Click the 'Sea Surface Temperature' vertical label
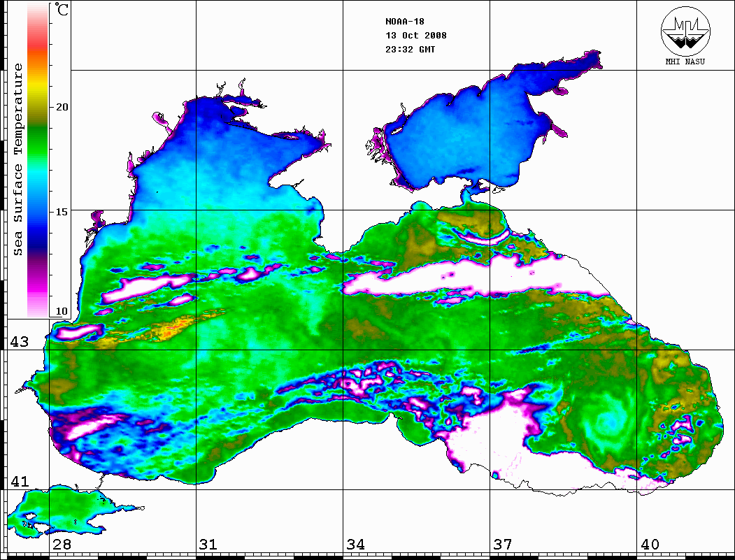Viewport: 735px width, 560px height. point(17,159)
